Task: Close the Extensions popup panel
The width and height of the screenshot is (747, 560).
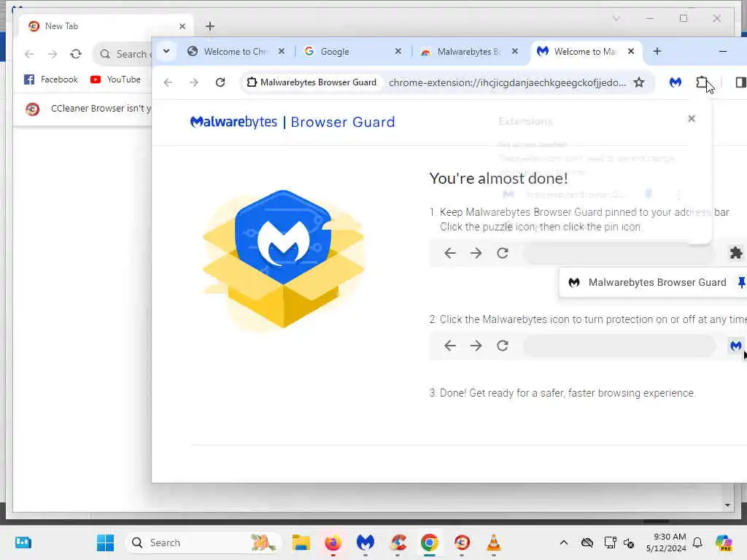Action: click(x=692, y=119)
